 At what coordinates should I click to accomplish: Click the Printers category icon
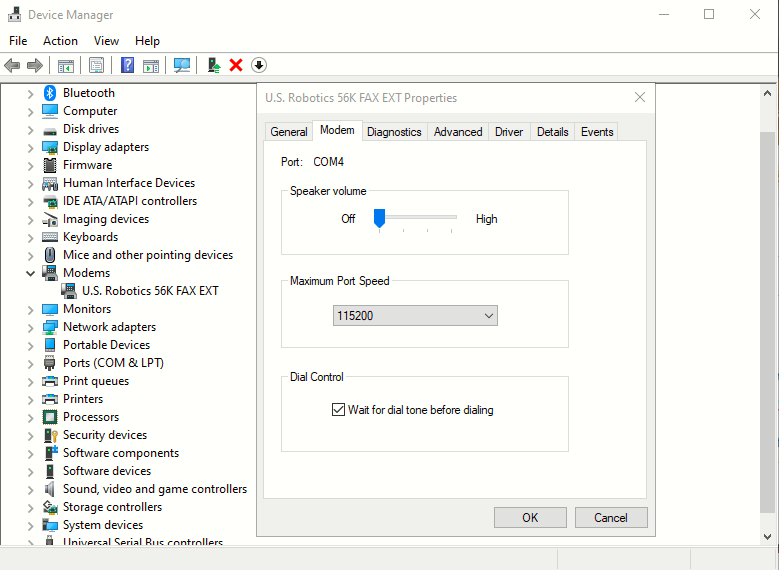coord(50,399)
